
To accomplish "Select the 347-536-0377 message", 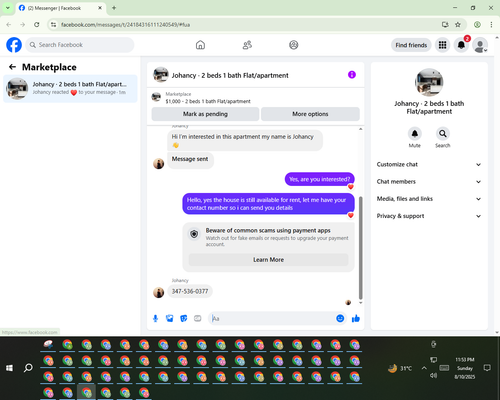I will [x=190, y=291].
